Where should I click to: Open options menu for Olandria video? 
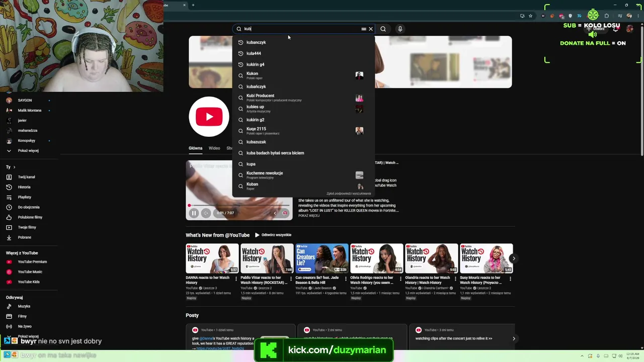(455, 279)
